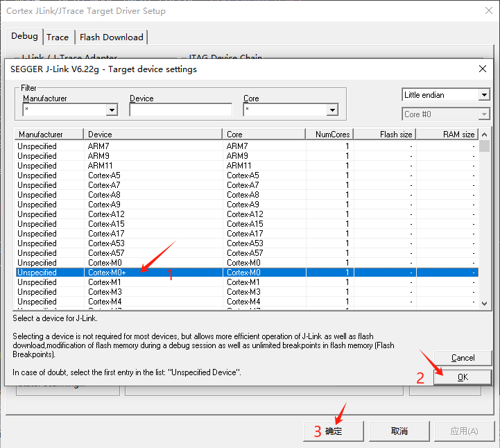Select the Cortex-A15 device row
Image resolution: width=500 pixels, height=448 pixels.
point(246,224)
